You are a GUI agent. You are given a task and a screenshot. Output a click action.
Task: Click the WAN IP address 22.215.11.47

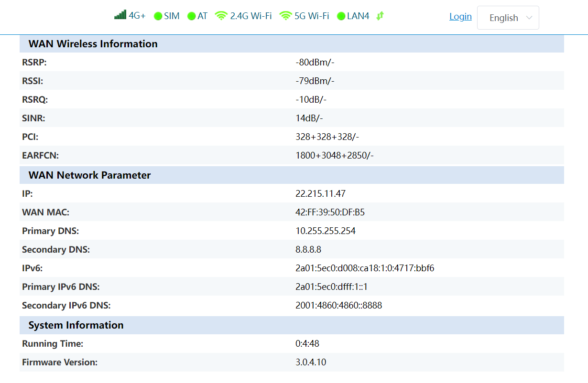(x=320, y=194)
